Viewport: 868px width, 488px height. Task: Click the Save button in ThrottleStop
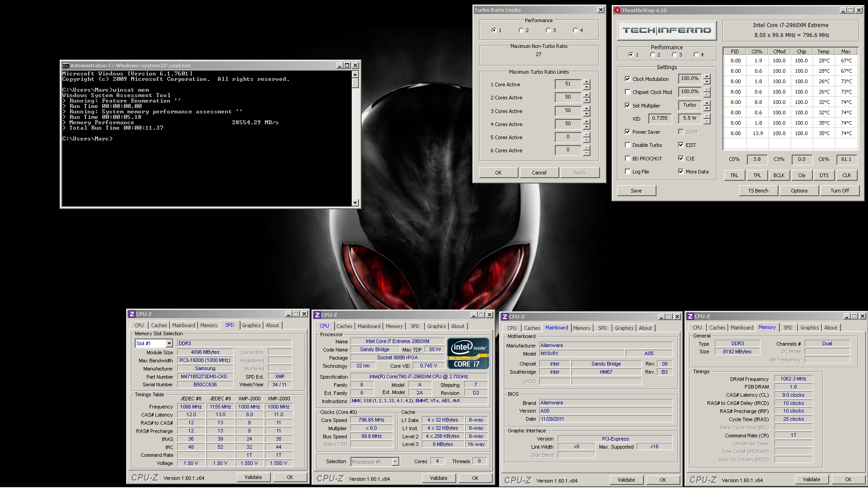tap(636, 191)
